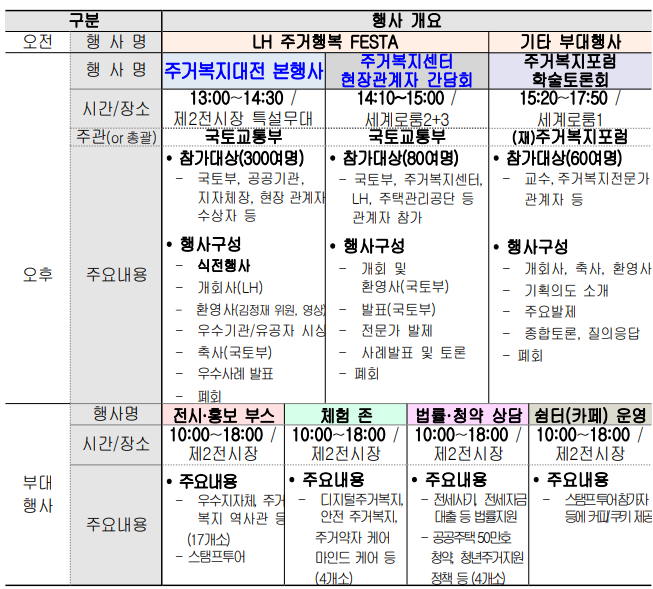Click '디지털주거복지,' line
This screenshot has width=653, height=589.
[362, 499]
